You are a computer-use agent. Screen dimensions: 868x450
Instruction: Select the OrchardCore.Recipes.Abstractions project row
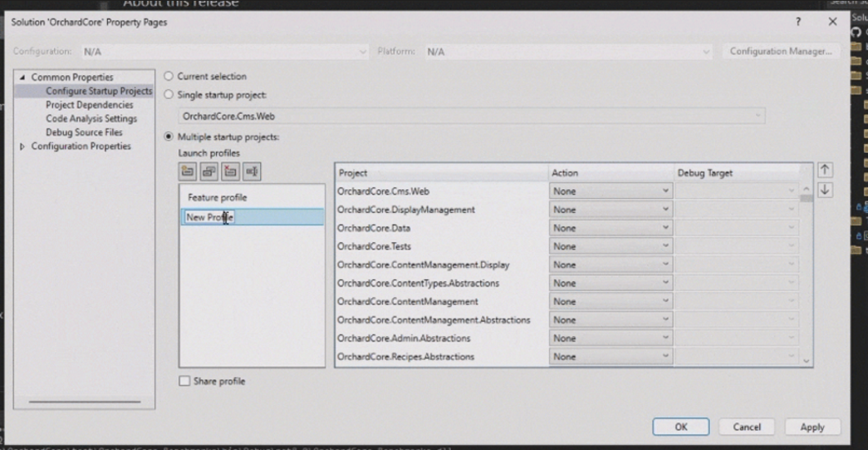point(442,357)
